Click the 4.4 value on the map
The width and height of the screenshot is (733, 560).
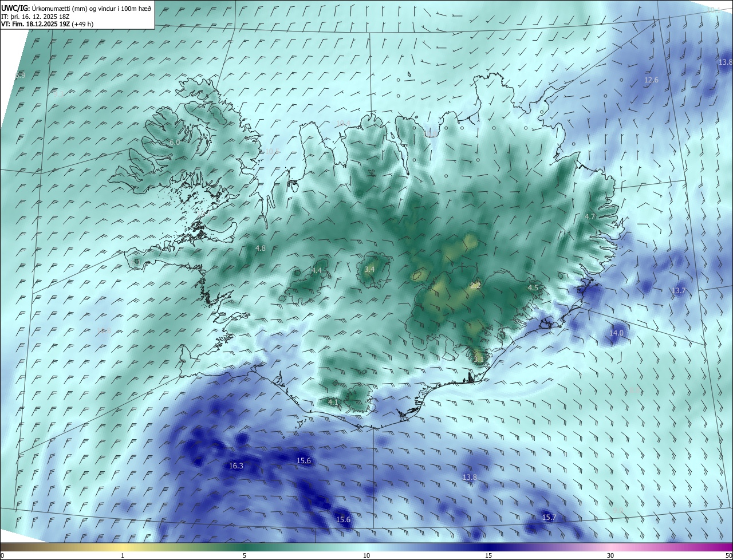tap(317, 270)
